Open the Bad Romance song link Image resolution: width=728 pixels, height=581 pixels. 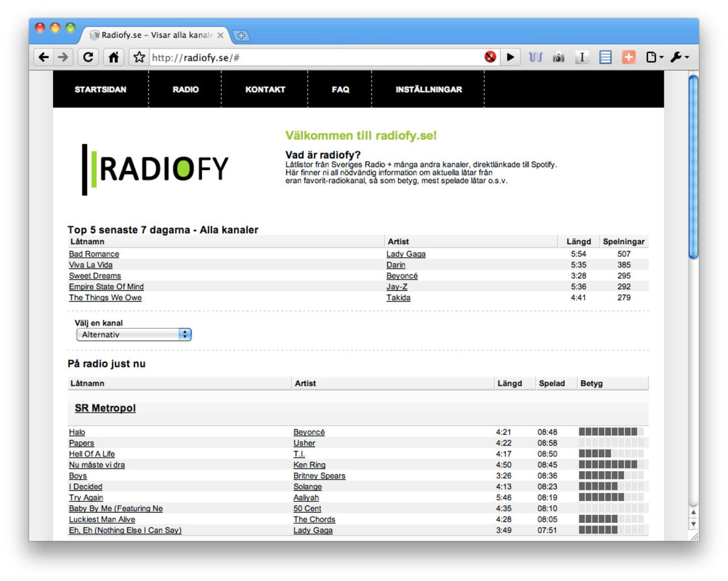93,254
